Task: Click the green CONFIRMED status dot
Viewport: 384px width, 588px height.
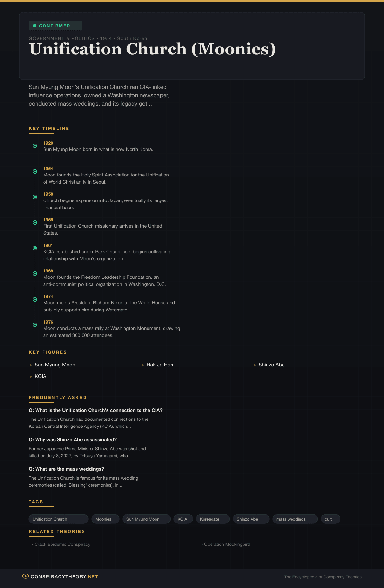Action: 35,26
